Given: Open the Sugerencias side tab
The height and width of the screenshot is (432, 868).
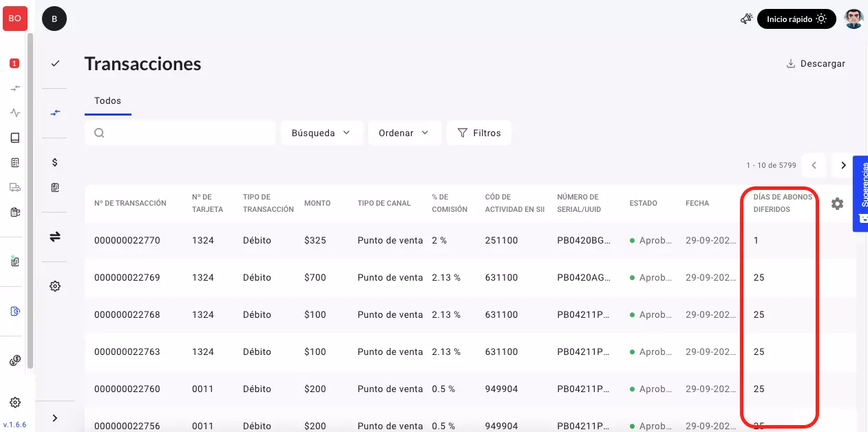Looking at the screenshot, I should pyautogui.click(x=860, y=193).
